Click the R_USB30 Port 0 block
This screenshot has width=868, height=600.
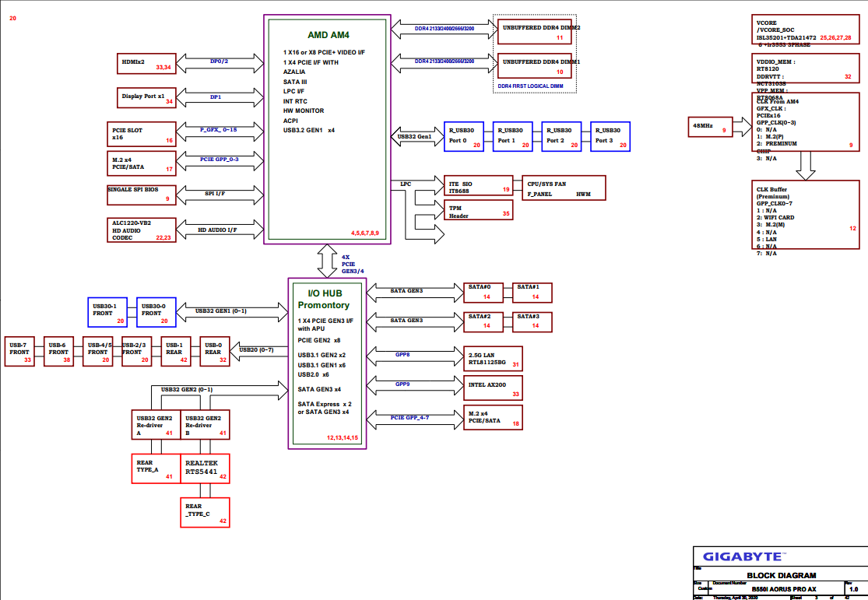pos(464,137)
